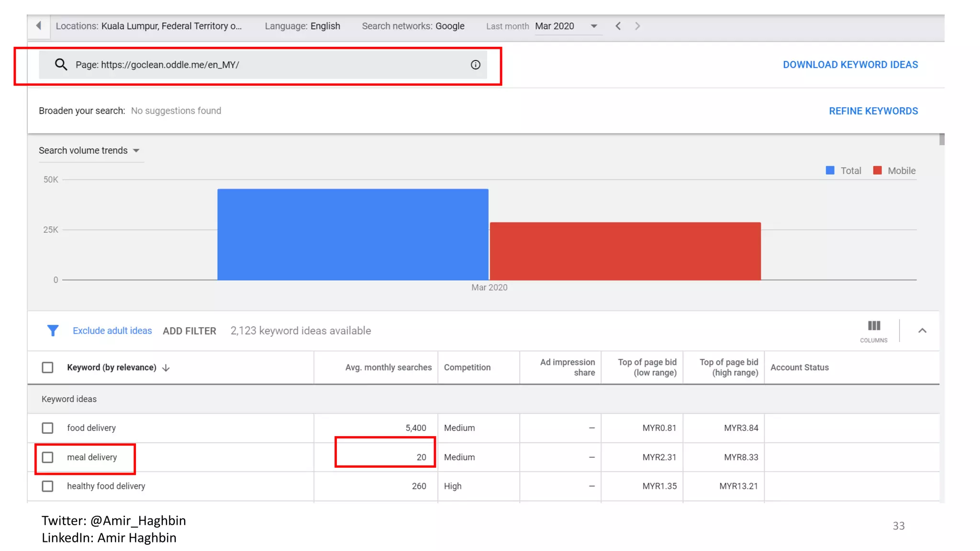Screen dimensions: 980x551
Task: Tick the food delivery checkbox
Action: point(47,428)
